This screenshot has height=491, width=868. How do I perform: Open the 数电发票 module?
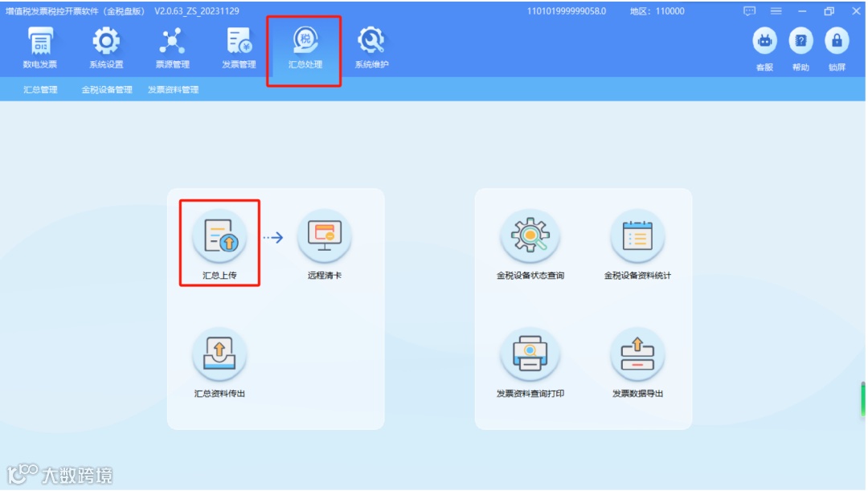pos(40,48)
